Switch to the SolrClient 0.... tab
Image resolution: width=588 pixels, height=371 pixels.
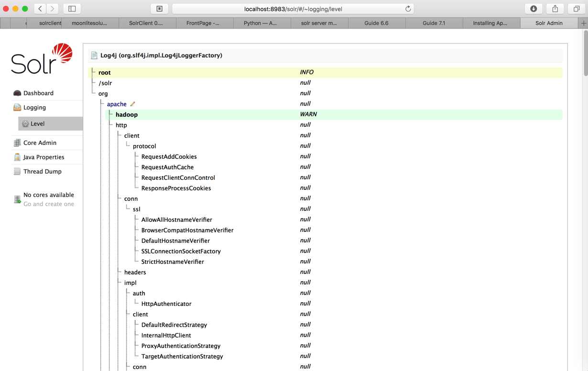[146, 23]
